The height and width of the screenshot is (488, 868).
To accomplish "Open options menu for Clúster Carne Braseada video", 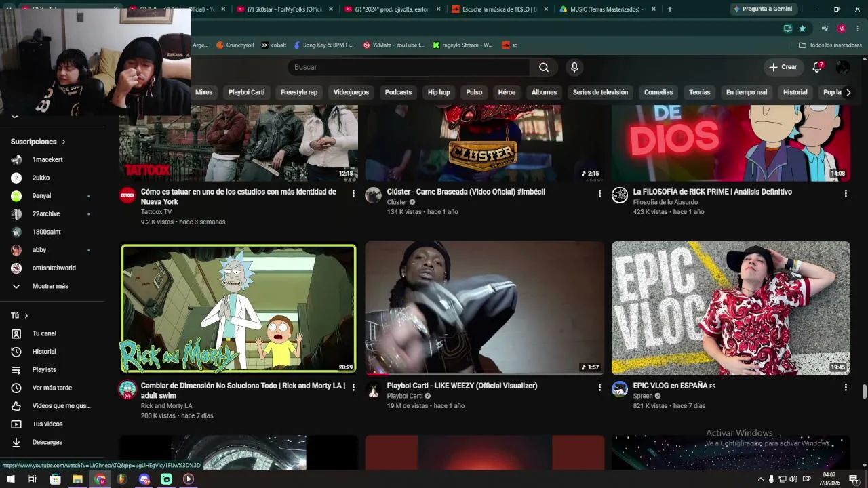I will pos(599,193).
